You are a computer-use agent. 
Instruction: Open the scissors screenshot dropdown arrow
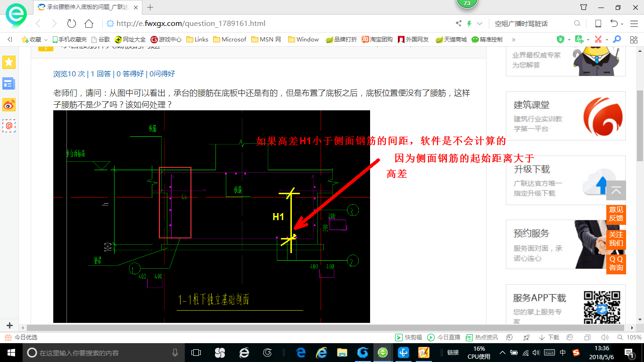point(607,40)
